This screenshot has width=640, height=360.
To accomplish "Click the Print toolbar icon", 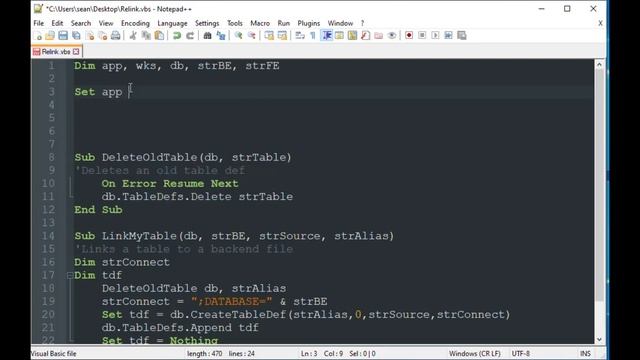I will pyautogui.click(x=116, y=36).
